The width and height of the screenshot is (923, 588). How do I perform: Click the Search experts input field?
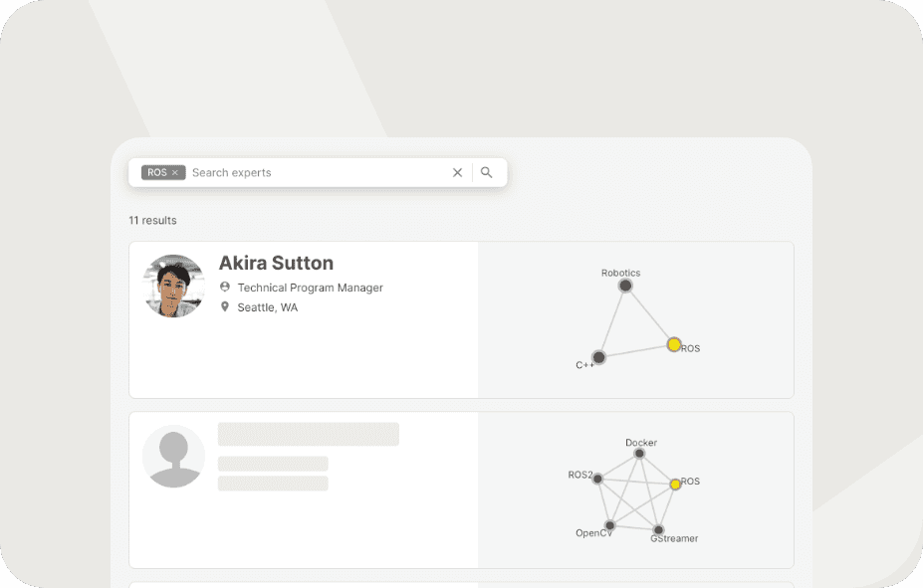pyautogui.click(x=314, y=172)
